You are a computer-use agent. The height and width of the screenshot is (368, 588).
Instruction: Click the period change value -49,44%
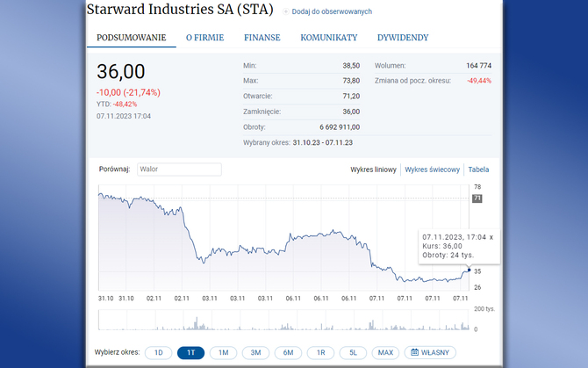479,81
